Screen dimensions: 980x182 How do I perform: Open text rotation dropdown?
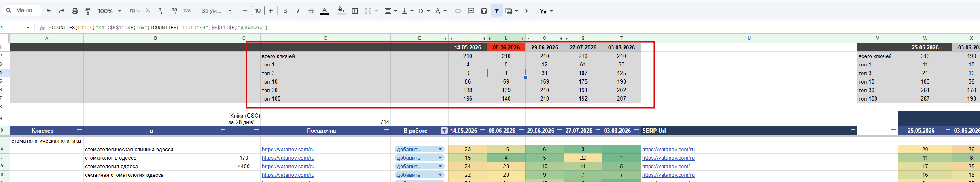[441, 11]
